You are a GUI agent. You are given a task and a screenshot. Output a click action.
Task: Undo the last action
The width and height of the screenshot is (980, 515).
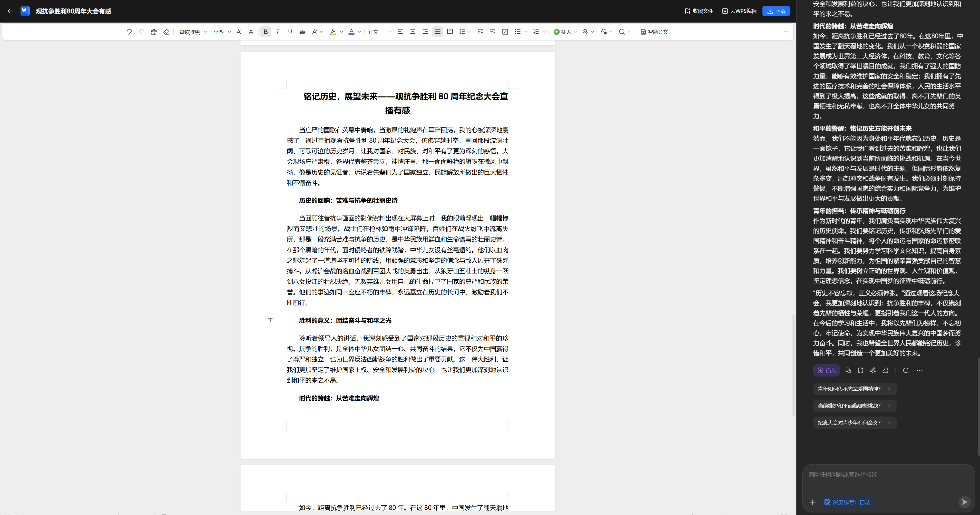[129, 32]
